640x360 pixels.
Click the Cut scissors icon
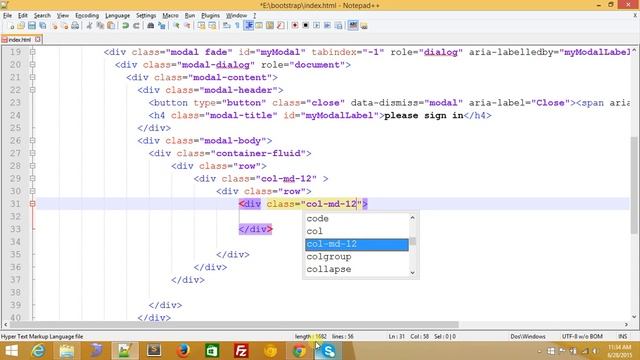[89, 26]
